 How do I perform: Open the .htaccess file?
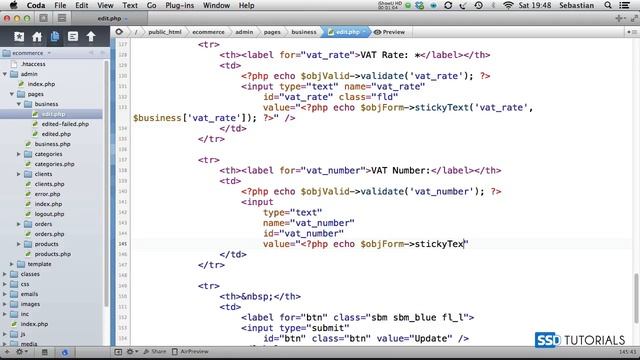33,64
